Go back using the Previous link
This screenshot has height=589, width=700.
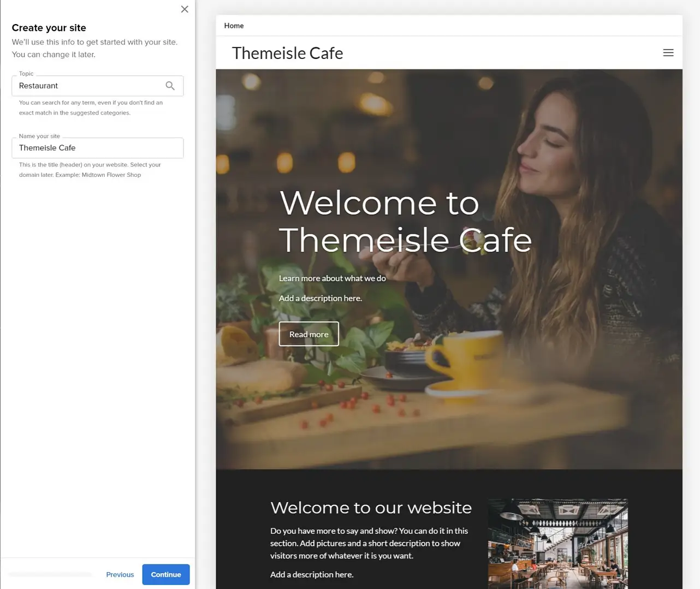point(120,574)
